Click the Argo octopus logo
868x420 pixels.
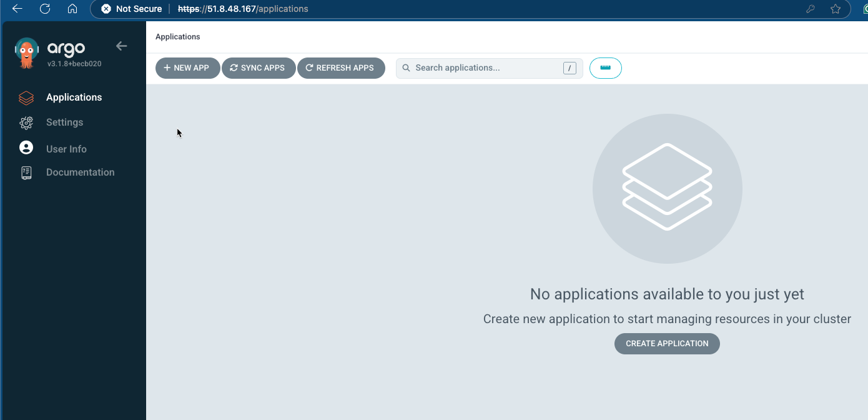point(27,53)
